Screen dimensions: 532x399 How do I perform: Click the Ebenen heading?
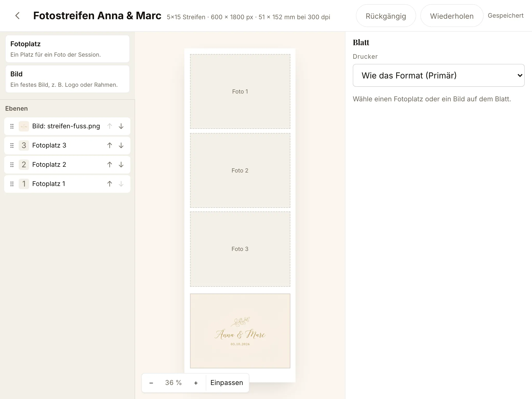[x=16, y=109]
